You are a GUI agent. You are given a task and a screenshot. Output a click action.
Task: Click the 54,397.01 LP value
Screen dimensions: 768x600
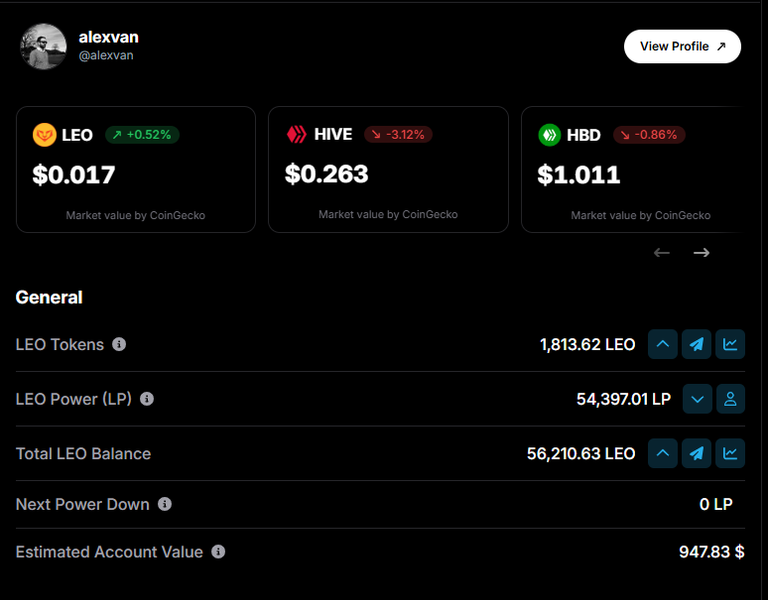click(624, 399)
